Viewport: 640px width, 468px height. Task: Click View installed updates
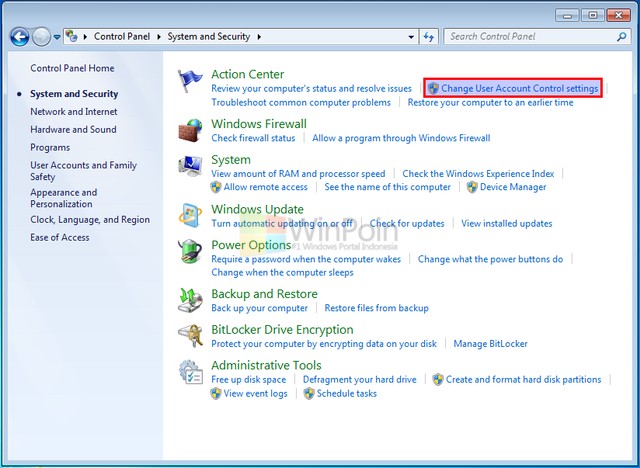pyautogui.click(x=507, y=224)
